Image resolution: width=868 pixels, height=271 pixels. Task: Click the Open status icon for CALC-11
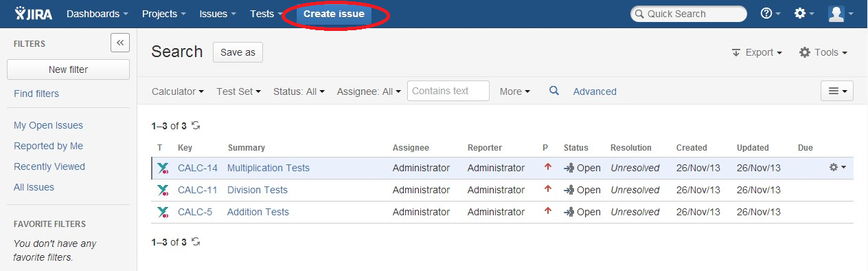[569, 190]
